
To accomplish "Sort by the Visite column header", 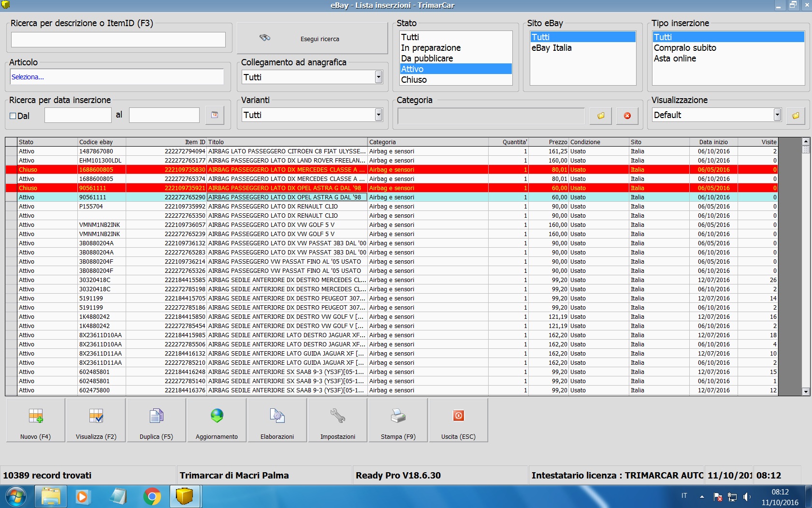I will pyautogui.click(x=758, y=142).
